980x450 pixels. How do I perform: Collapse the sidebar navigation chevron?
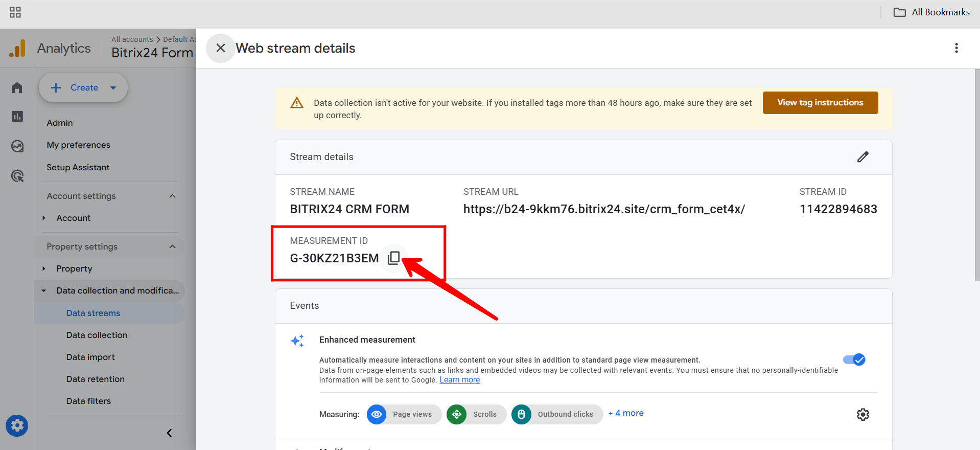point(169,433)
